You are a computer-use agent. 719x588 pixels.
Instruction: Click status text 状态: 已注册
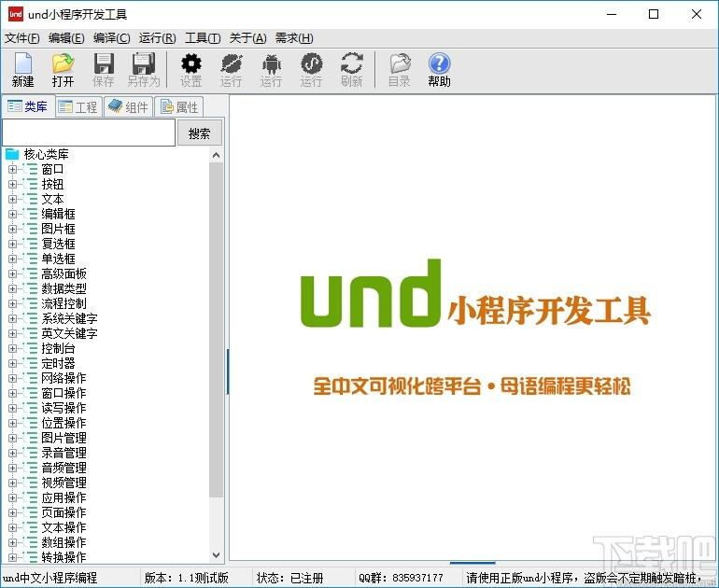coord(289,578)
